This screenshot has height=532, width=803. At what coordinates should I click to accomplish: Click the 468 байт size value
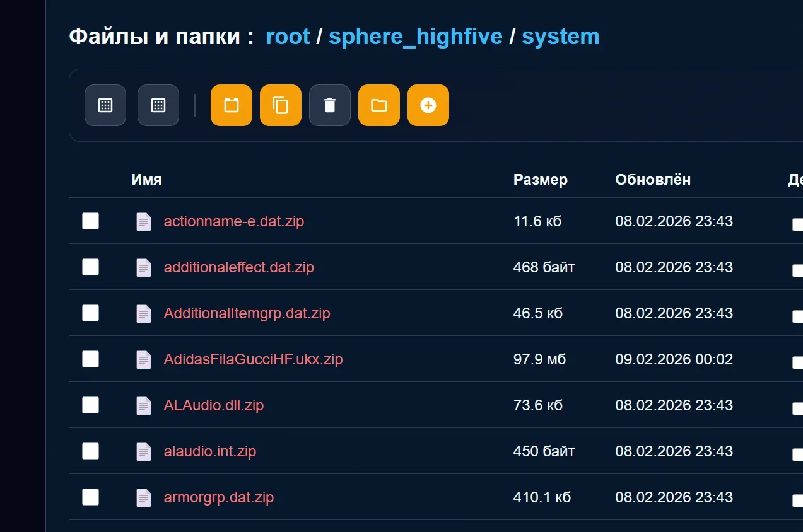coord(544,267)
